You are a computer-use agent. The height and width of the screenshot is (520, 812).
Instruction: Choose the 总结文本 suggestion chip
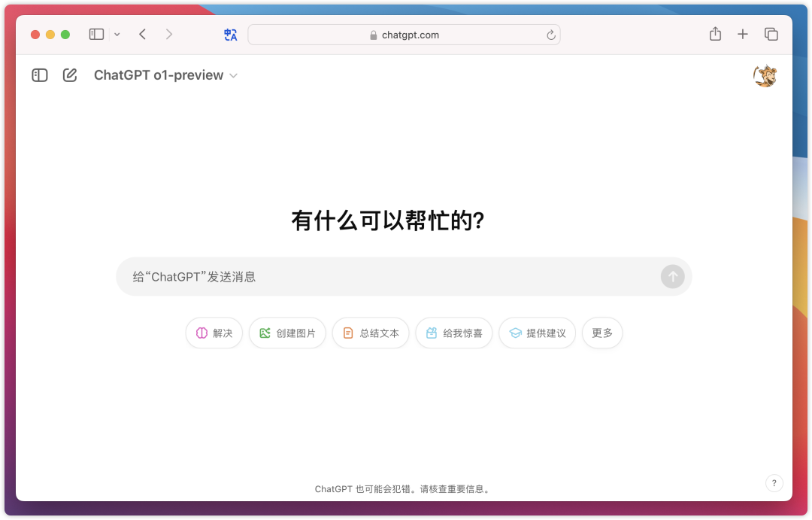[371, 333]
